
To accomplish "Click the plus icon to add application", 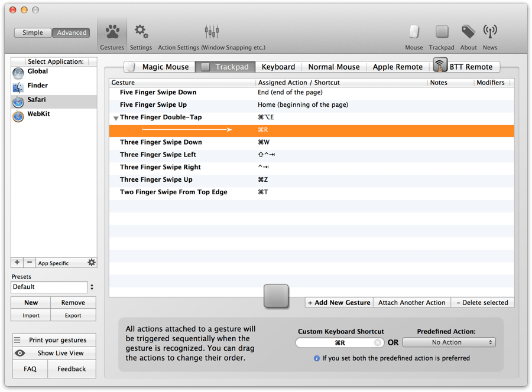I will [x=17, y=263].
